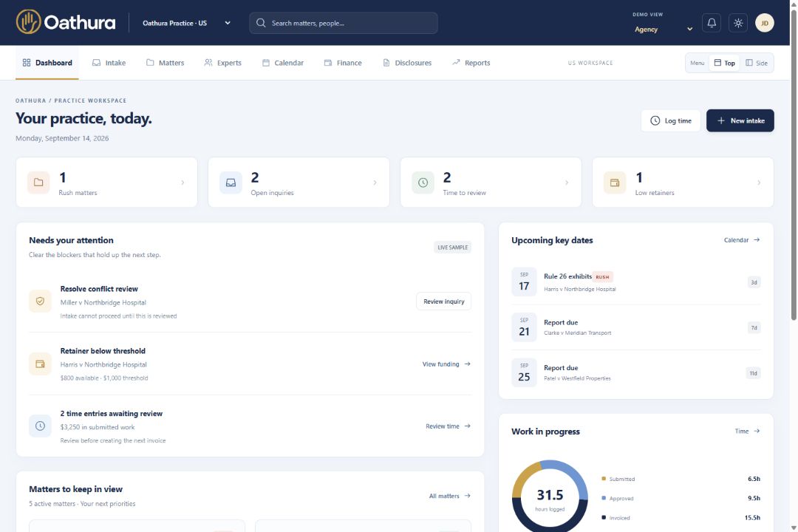Click the Oathura hand logo
This screenshot has height=532, width=798.
[x=29, y=22]
